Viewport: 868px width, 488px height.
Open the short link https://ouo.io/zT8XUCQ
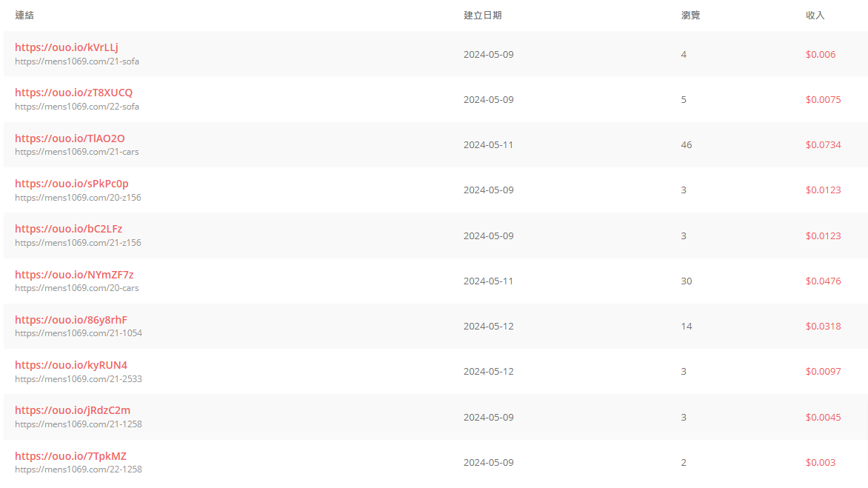click(73, 93)
